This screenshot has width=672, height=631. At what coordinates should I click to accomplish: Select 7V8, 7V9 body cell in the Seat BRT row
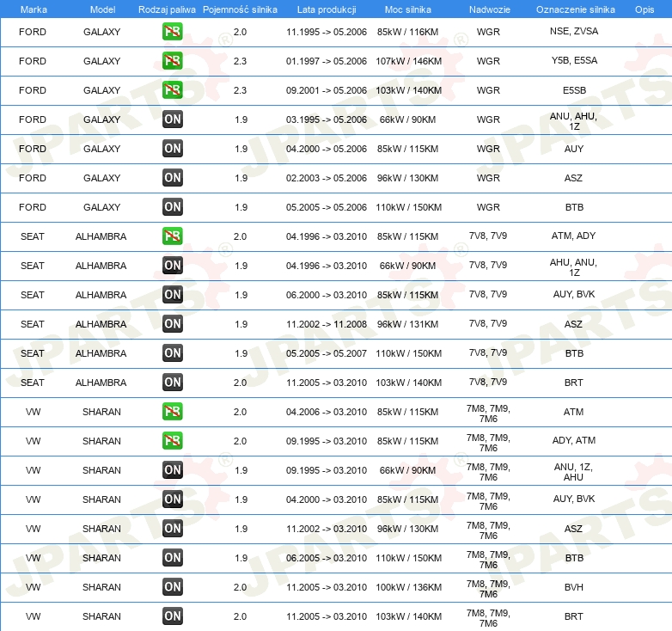[488, 382]
